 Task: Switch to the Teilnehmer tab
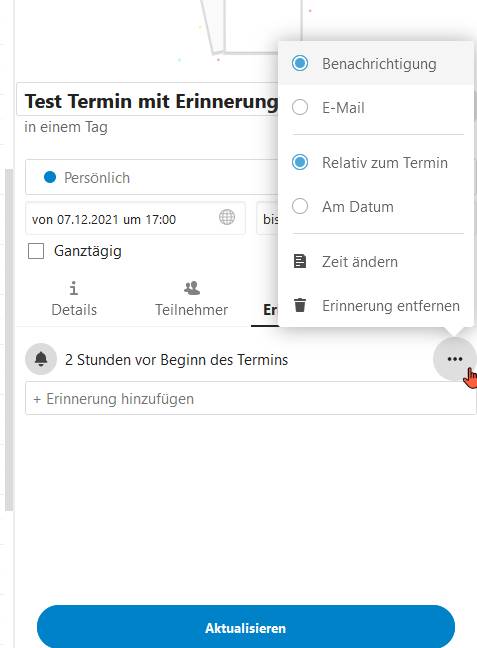[191, 298]
